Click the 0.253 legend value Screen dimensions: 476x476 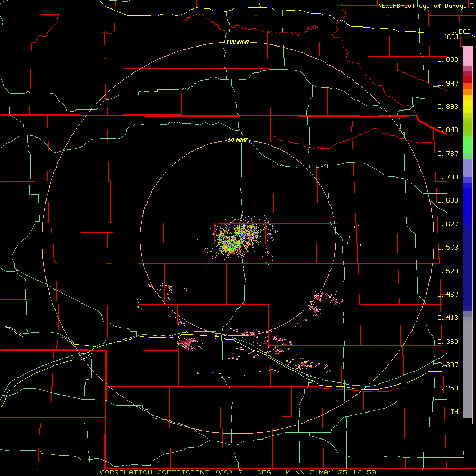pyautogui.click(x=448, y=388)
